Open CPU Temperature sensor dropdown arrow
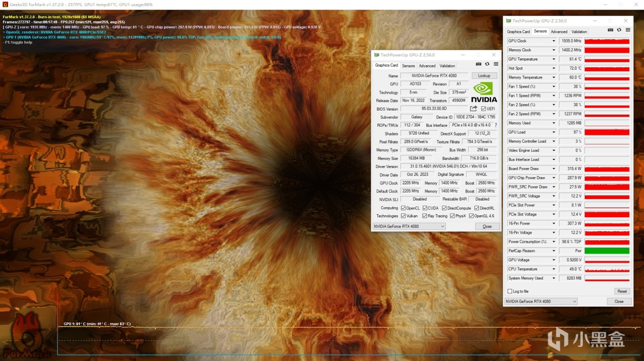The height and width of the screenshot is (361, 644). click(x=554, y=269)
